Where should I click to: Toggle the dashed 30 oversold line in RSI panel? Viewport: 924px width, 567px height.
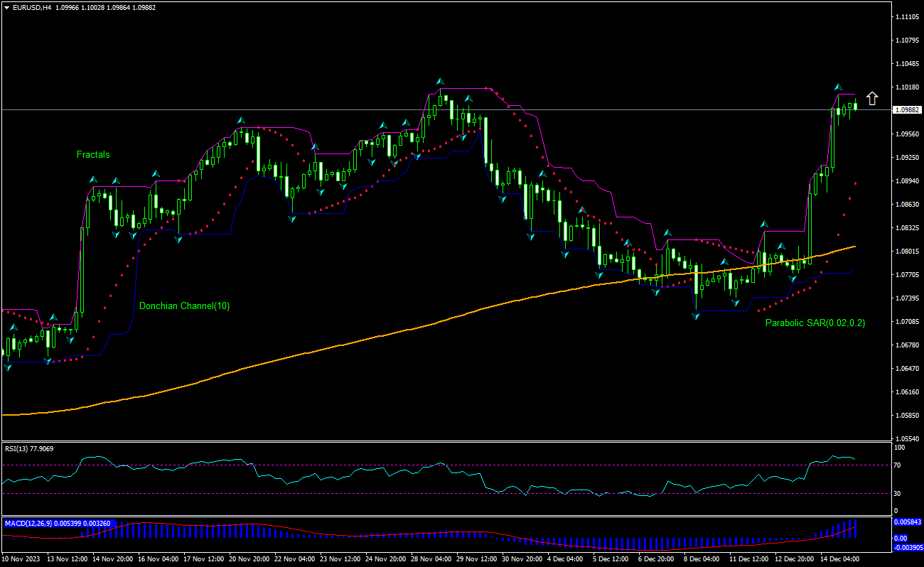coord(426,492)
